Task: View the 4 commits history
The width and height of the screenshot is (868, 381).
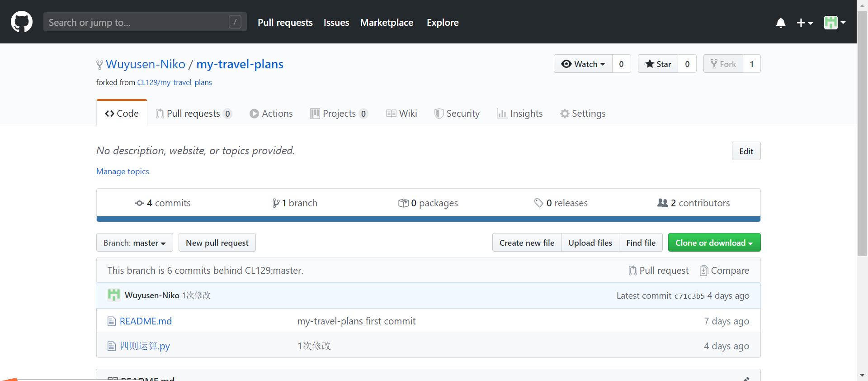Action: 163,203
